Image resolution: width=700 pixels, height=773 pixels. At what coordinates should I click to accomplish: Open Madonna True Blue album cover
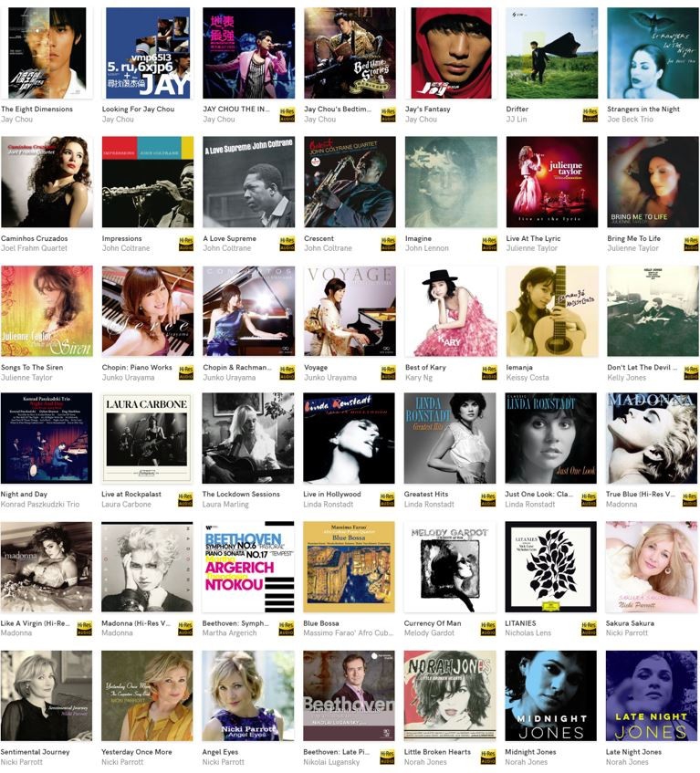pos(652,438)
